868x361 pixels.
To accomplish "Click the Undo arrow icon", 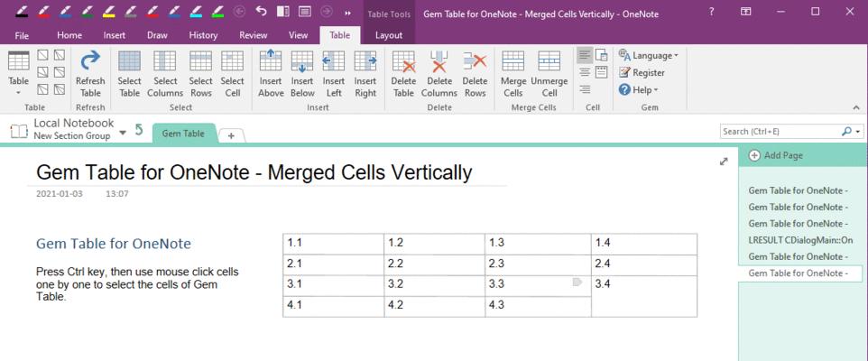I will (x=262, y=12).
